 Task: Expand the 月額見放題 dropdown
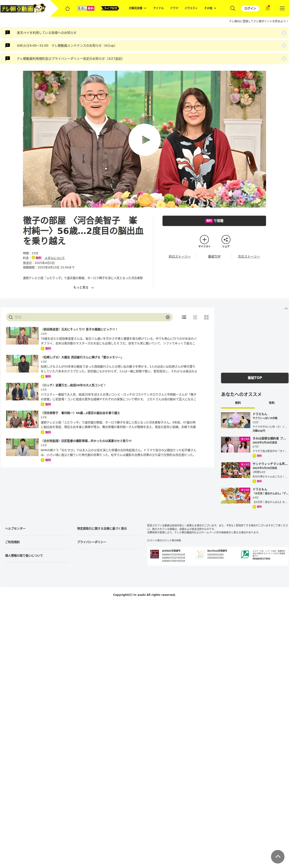pyautogui.click(x=137, y=8)
